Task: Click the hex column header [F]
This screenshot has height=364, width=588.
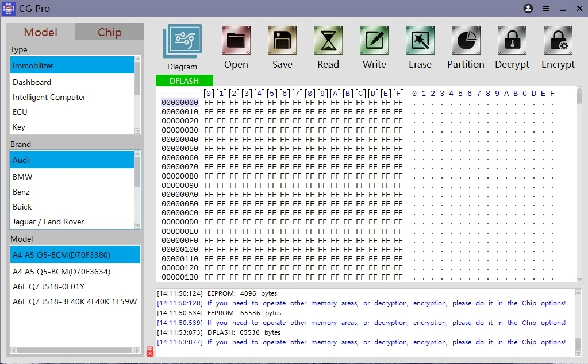Action: (x=398, y=93)
